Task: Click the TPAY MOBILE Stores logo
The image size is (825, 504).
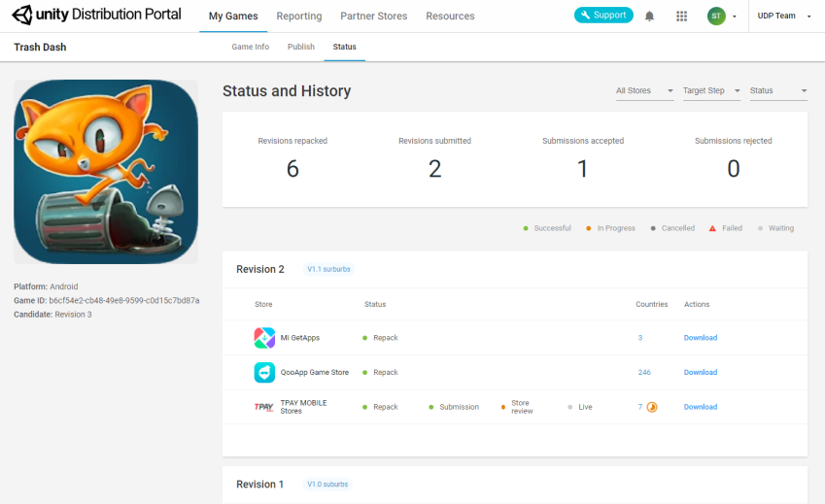Action: 263,408
